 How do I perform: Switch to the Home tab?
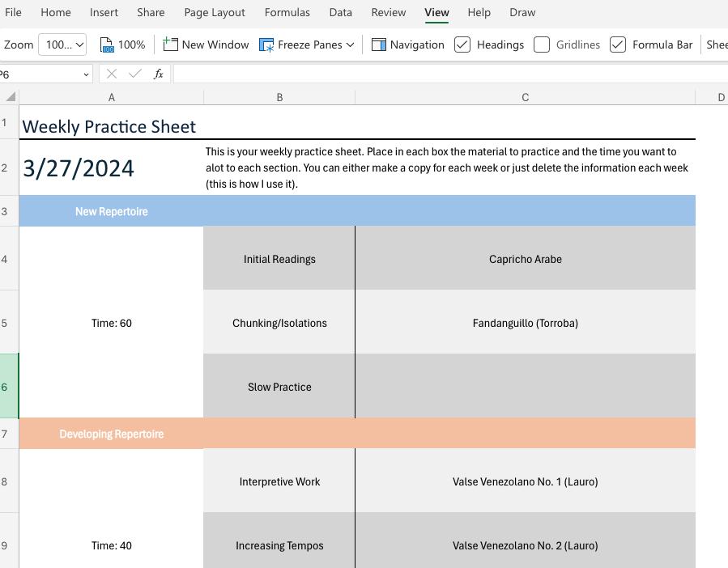(x=56, y=12)
